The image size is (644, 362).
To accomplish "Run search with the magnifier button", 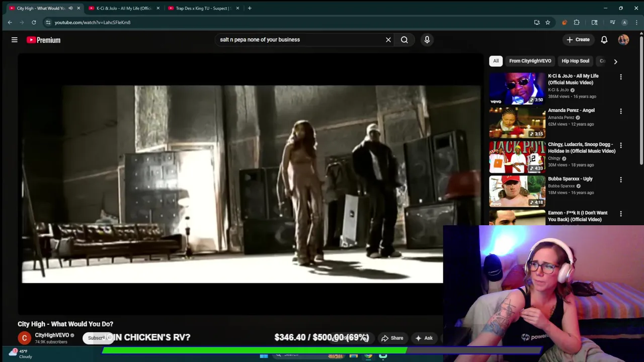I will [x=405, y=40].
